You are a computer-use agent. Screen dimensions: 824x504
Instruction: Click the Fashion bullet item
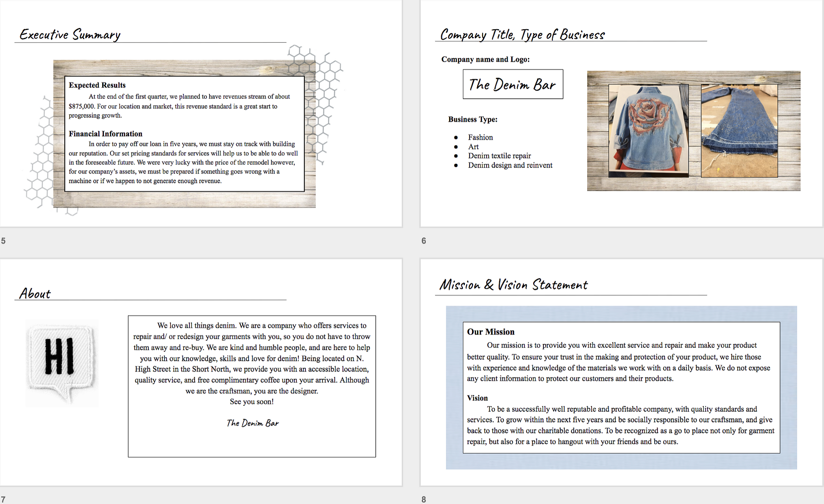(480, 137)
